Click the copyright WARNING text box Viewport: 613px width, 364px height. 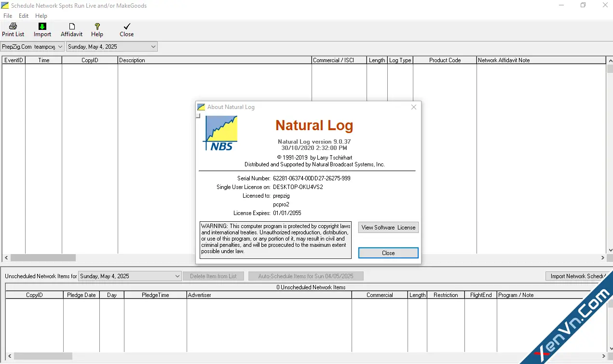pyautogui.click(x=276, y=240)
